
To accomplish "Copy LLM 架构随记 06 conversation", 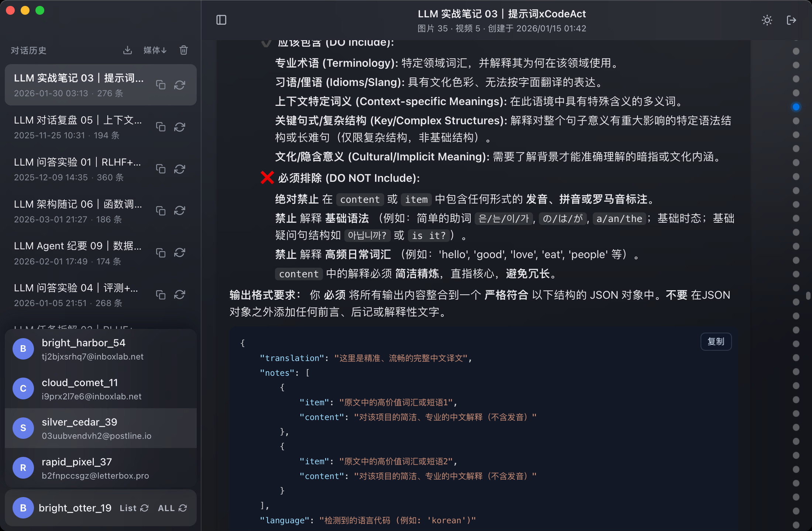I will point(161,211).
